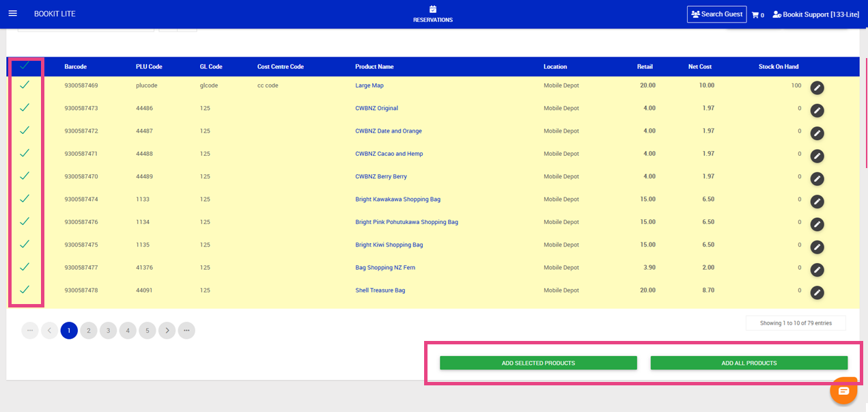The width and height of the screenshot is (868, 412).
Task: Sort by PLU Code column header
Action: [149, 67]
